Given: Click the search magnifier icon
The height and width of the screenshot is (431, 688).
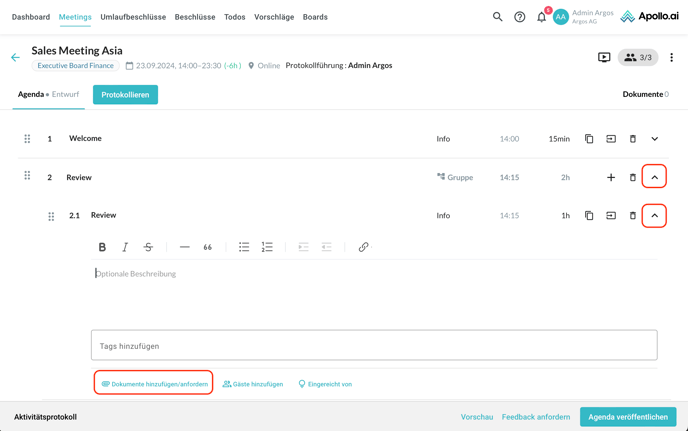Looking at the screenshot, I should [x=497, y=17].
